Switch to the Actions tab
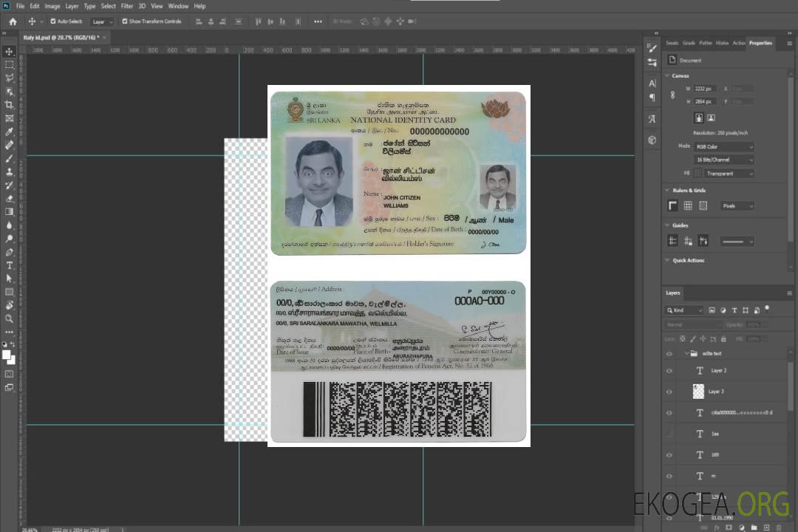Image resolution: width=798 pixels, height=532 pixels. tap(738, 44)
